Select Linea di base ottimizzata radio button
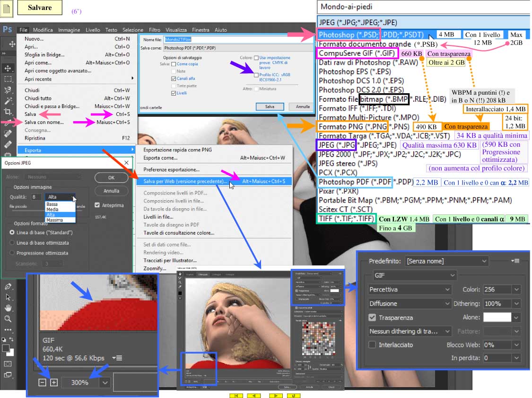Viewport: 532px width, 398px height. (12, 243)
